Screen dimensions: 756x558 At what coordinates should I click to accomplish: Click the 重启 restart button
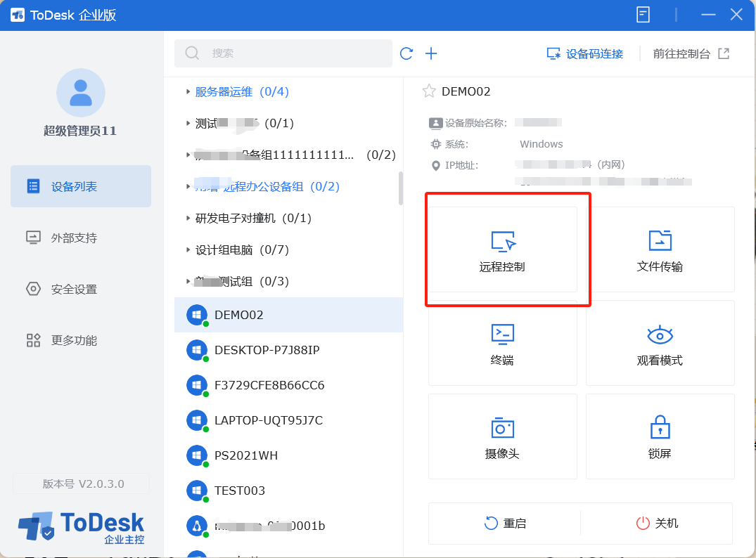click(506, 524)
